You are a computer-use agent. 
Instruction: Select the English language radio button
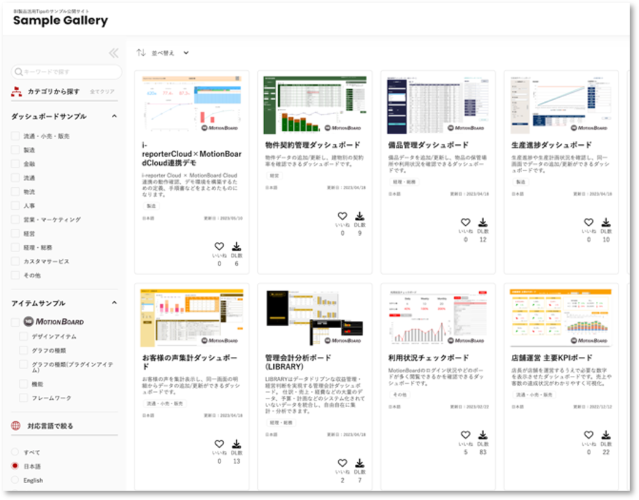coord(15,480)
